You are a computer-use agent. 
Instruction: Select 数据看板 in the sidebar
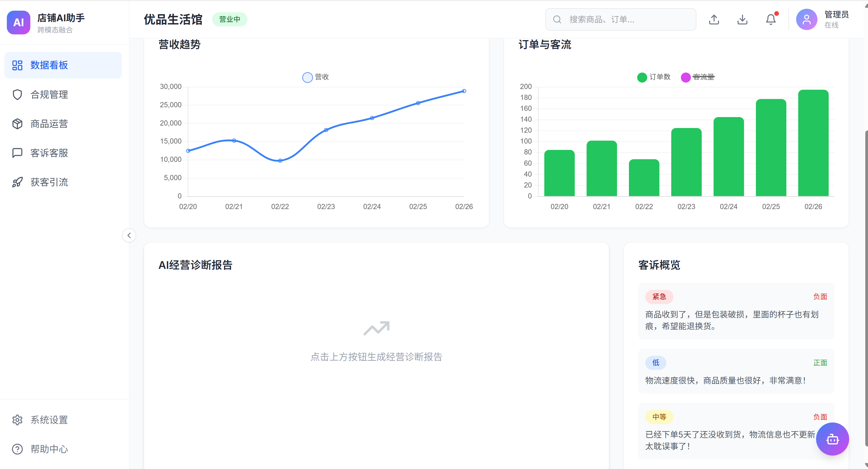point(63,65)
